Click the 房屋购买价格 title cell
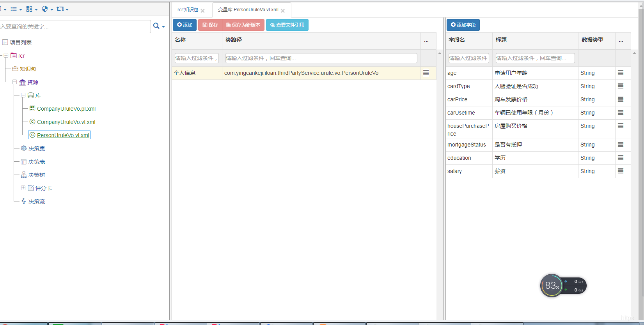Screen dimensions: 644x325 pyautogui.click(x=535, y=129)
